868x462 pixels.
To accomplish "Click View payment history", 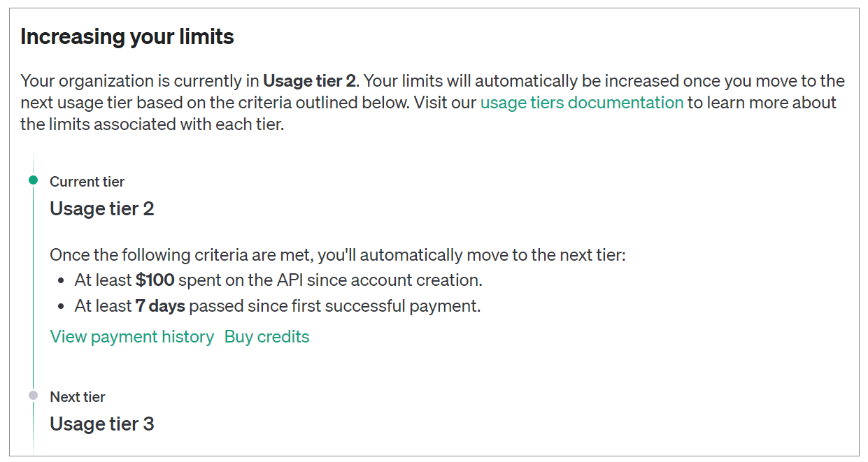I will click(x=131, y=337).
